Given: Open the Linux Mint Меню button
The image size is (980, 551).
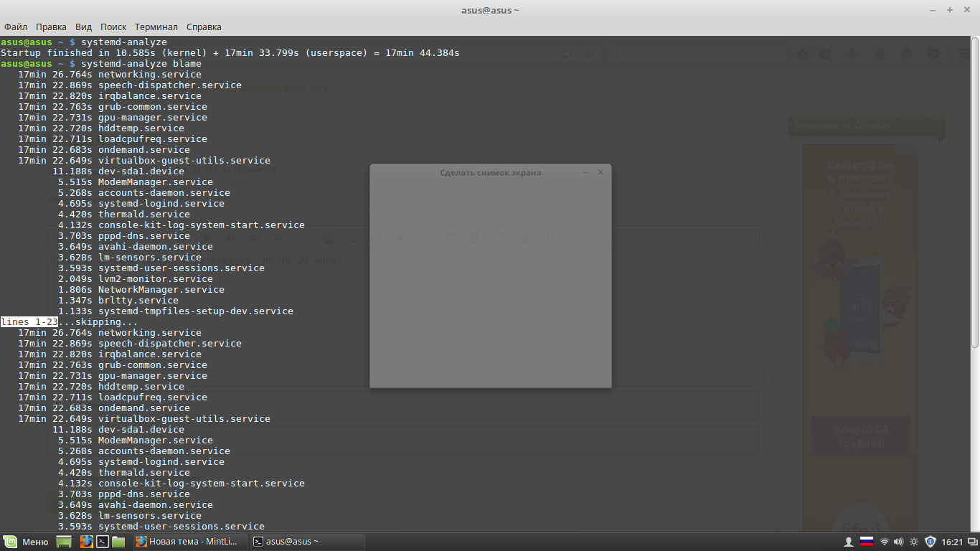Looking at the screenshot, I should (26, 542).
